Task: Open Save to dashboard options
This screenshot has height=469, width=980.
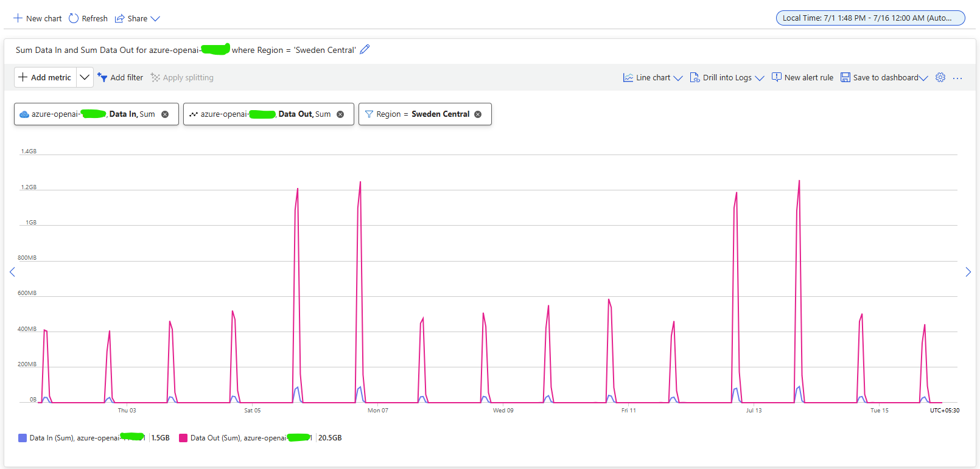Action: [884, 77]
